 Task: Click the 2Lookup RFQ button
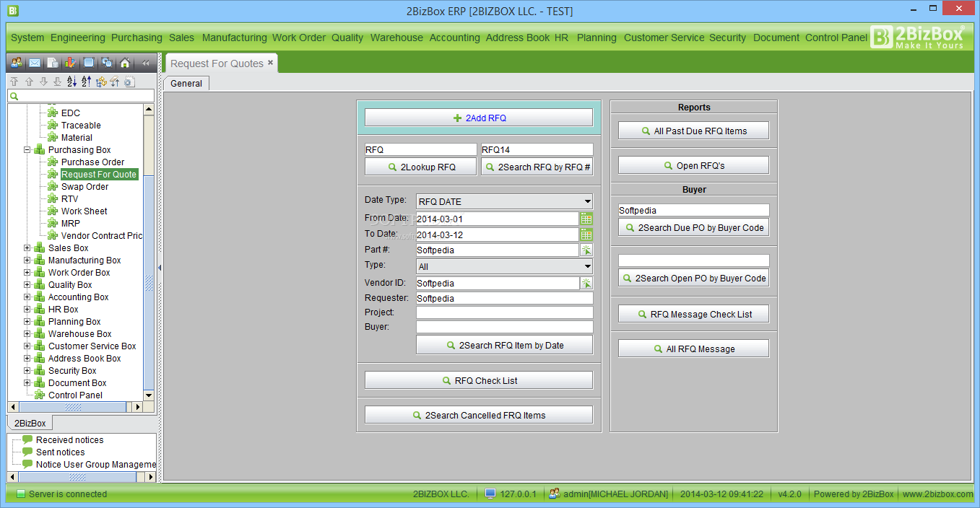click(421, 167)
